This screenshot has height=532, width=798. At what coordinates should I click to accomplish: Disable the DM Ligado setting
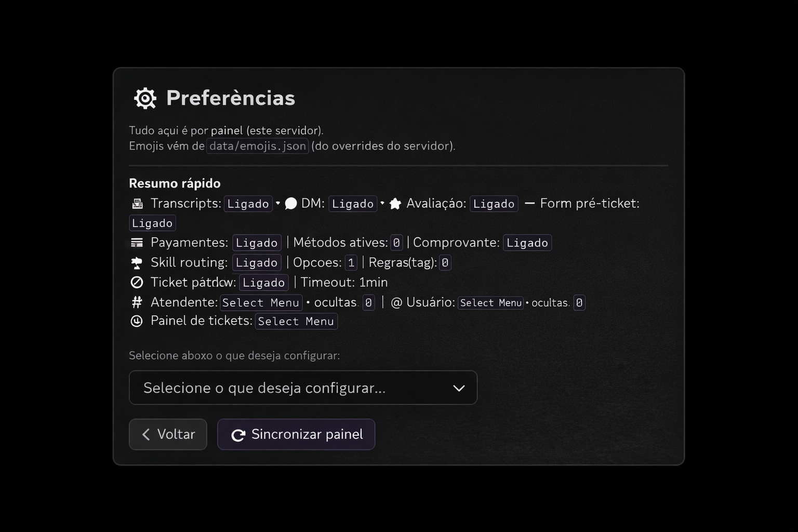tap(353, 203)
